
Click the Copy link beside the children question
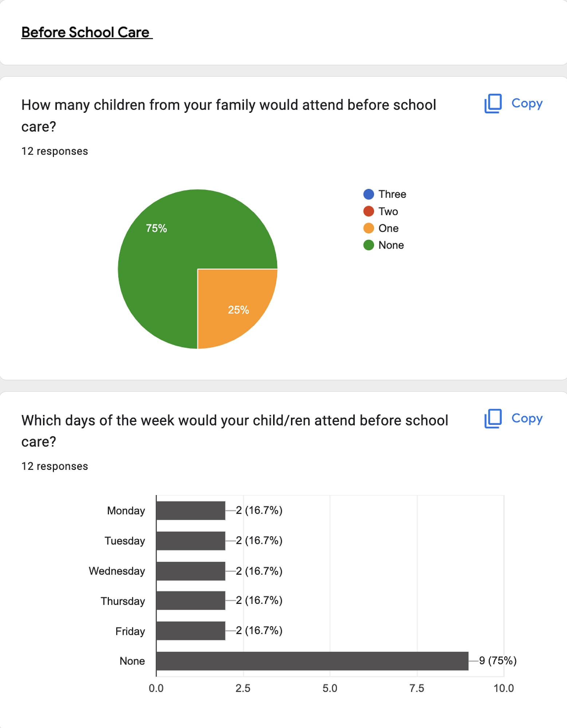[527, 103]
